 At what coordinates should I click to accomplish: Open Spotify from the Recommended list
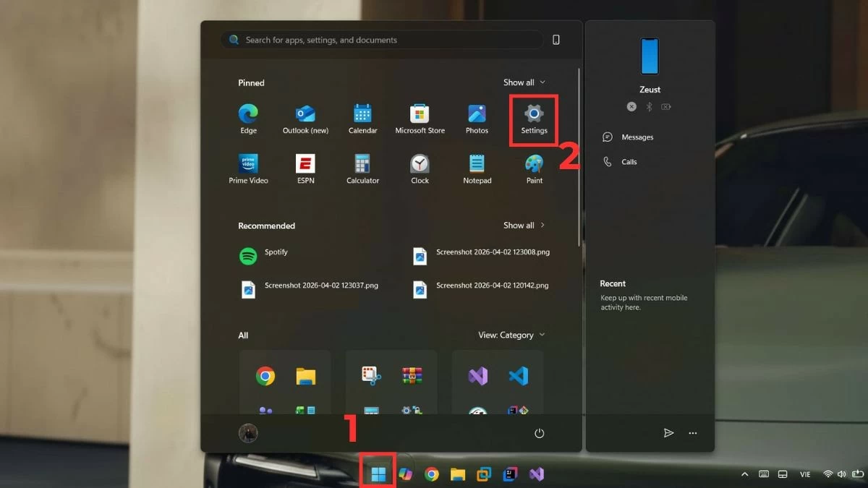coord(264,254)
